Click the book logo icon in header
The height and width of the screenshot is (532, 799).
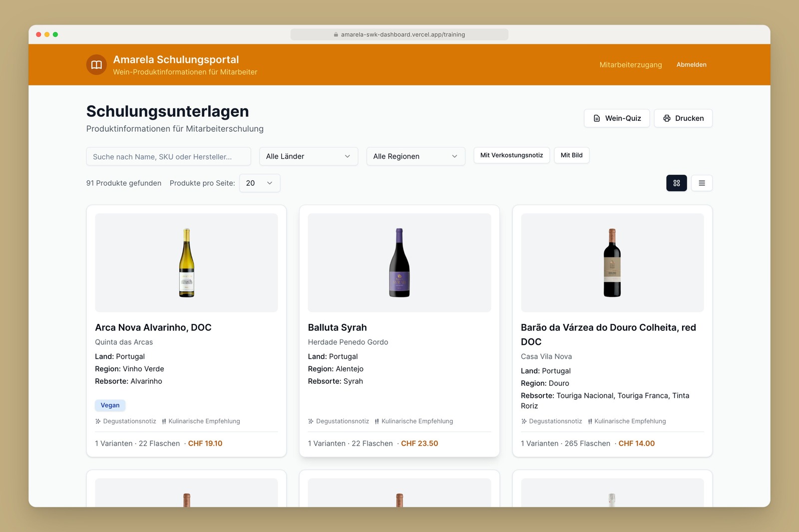pos(96,65)
